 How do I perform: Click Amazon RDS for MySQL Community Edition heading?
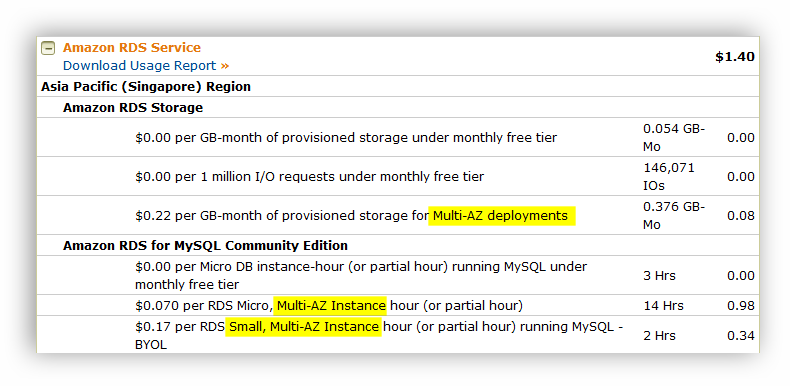pos(205,246)
